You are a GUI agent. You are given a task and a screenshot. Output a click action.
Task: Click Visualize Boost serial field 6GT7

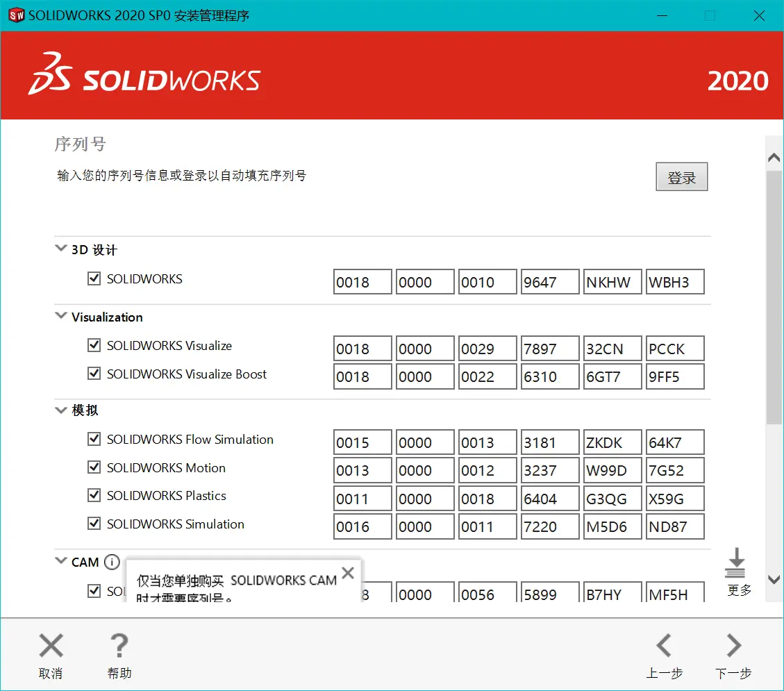tap(612, 376)
